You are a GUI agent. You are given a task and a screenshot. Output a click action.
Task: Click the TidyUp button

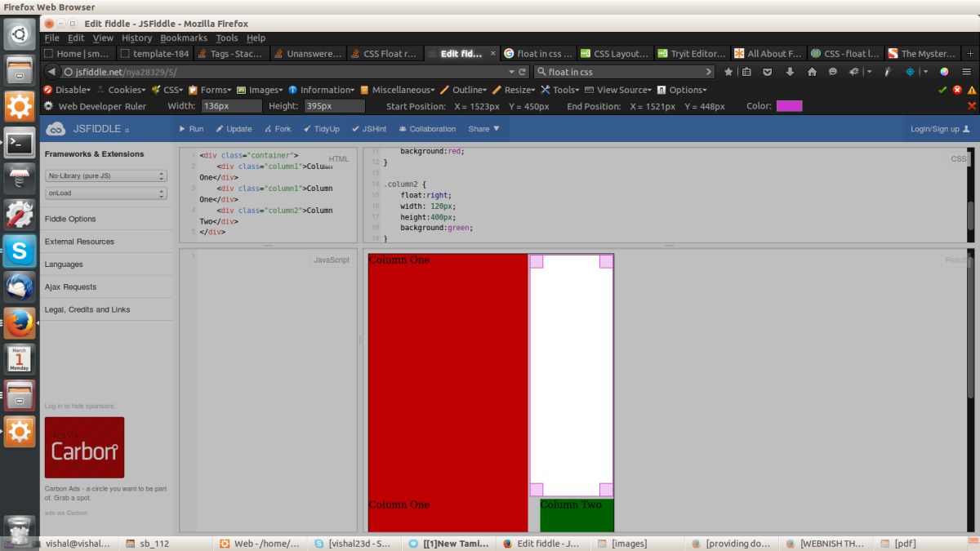tap(321, 129)
